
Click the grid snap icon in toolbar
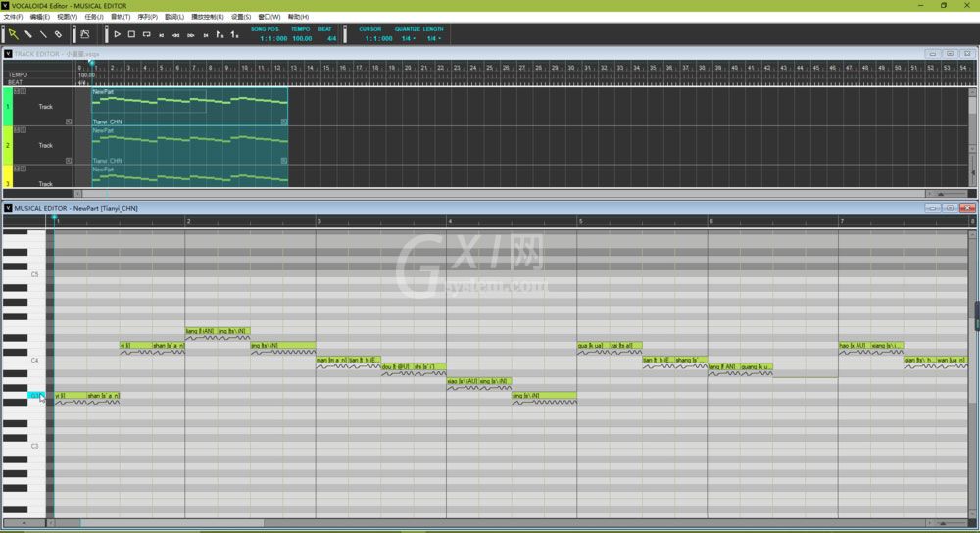(85, 34)
